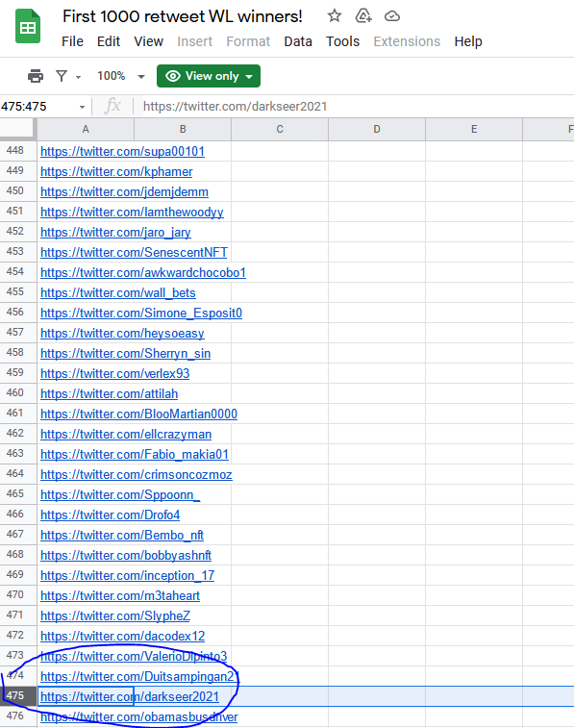This screenshot has width=574, height=728.
Task: Open the jaro_jary Twitter link
Action: [x=115, y=232]
